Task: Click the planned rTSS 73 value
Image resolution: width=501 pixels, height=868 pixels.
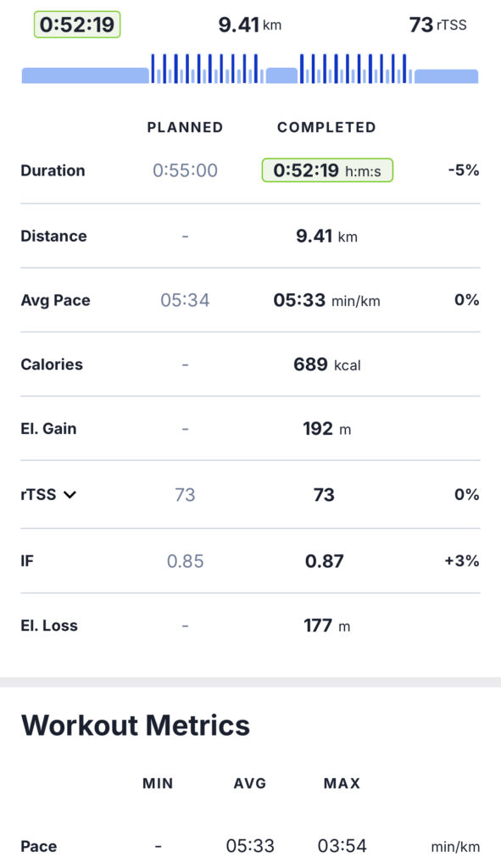Action: click(185, 494)
